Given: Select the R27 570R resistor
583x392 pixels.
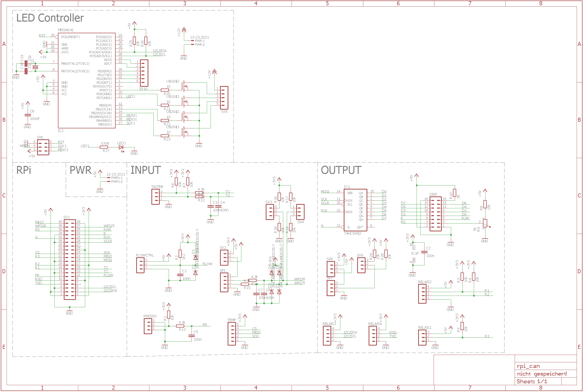Looking at the screenshot, I should point(104,147).
